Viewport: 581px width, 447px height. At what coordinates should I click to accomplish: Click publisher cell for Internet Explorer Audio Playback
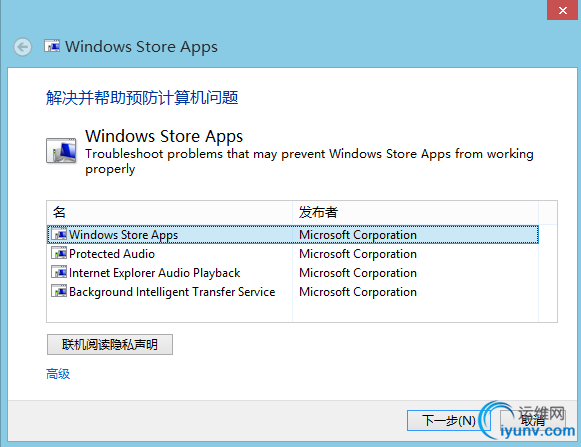358,273
